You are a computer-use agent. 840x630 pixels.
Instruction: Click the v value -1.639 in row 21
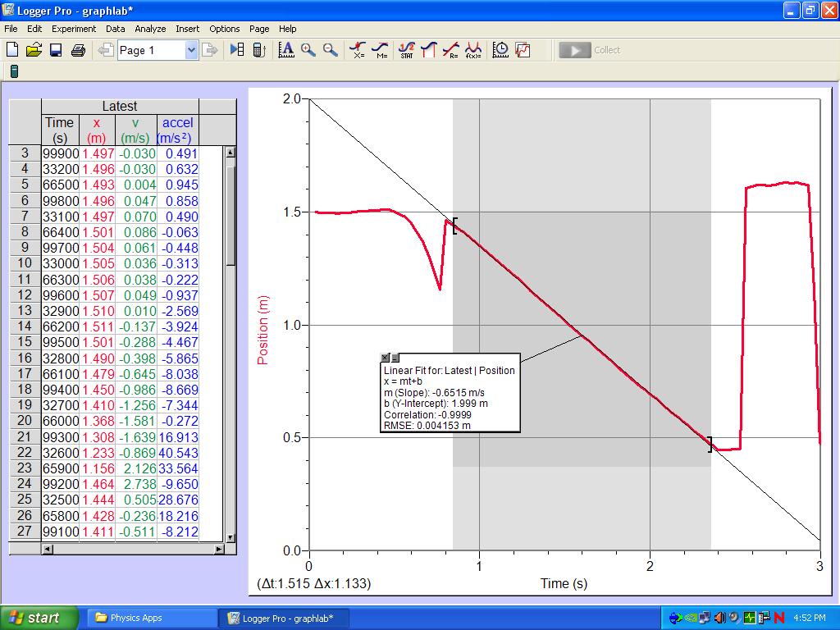[136, 437]
